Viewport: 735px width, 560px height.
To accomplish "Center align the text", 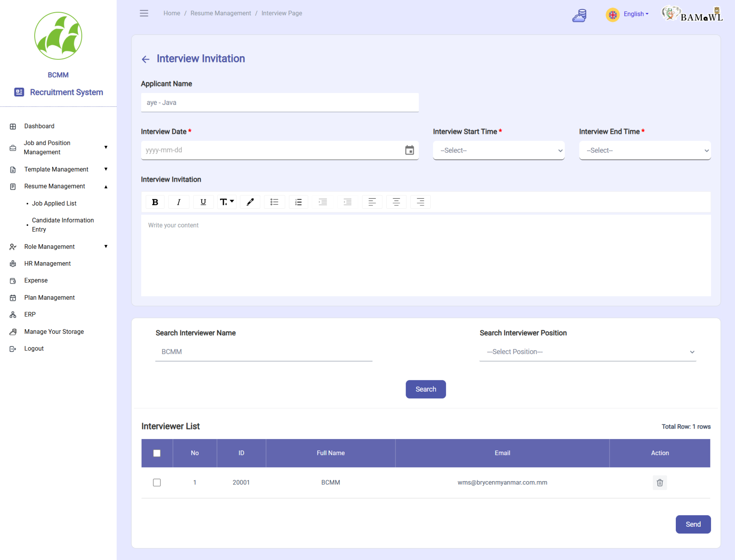I will tap(396, 202).
